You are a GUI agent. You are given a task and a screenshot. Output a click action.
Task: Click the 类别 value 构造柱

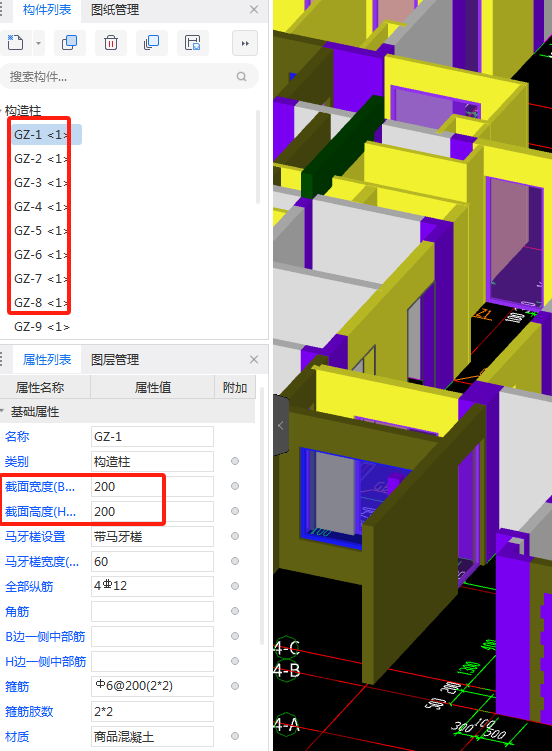pyautogui.click(x=152, y=462)
